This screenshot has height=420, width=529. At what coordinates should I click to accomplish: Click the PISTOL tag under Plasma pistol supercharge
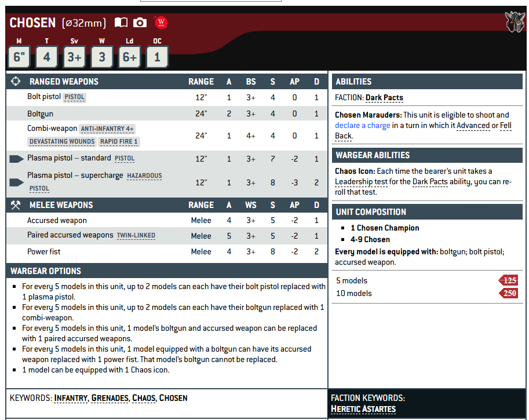click(39, 189)
